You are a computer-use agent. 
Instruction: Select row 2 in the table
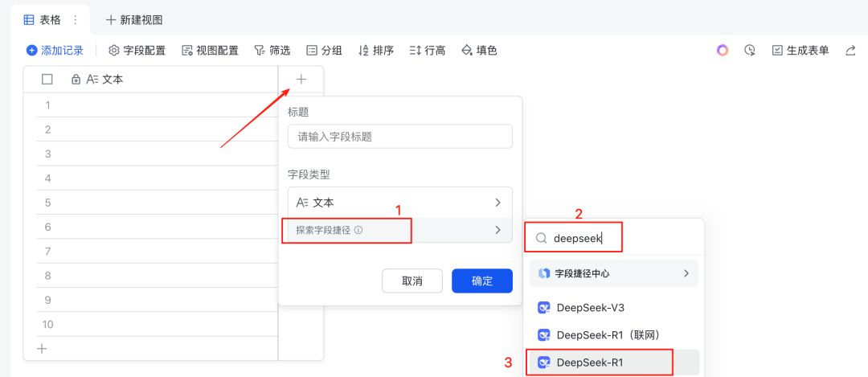47,129
